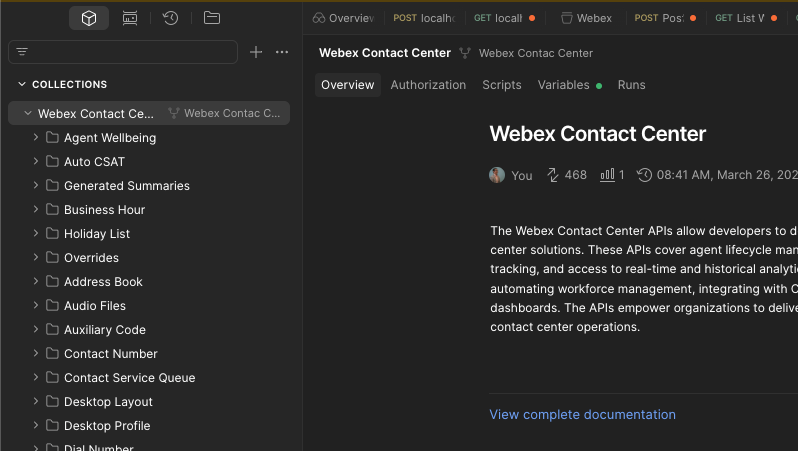Viewport: 798px width, 451px height.
Task: Expand the Contact Service Queue folder chevron
Action: click(x=36, y=377)
